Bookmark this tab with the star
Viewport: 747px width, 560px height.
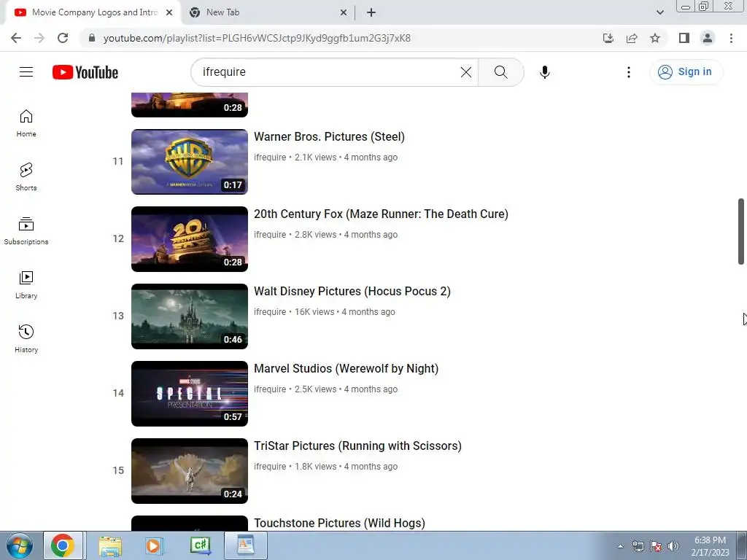(x=655, y=38)
